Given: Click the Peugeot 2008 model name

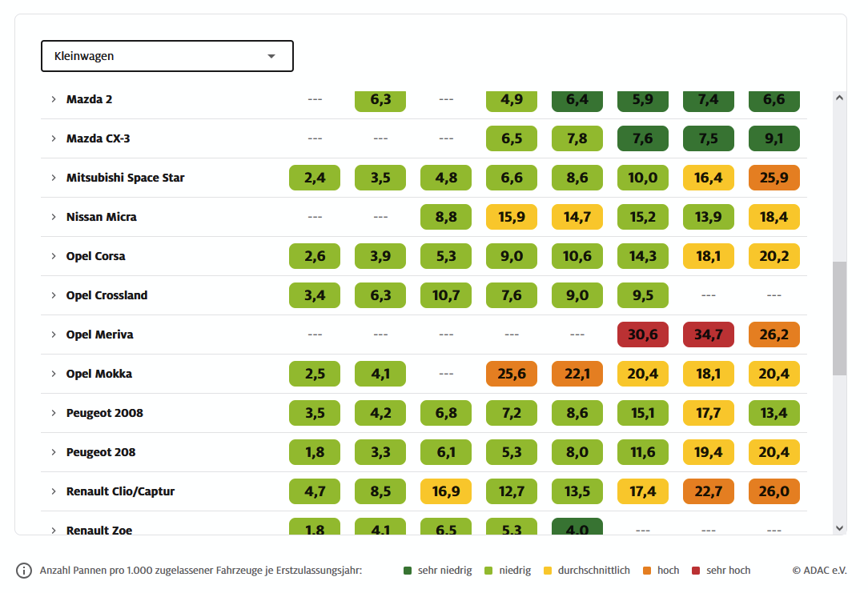Looking at the screenshot, I should tap(105, 413).
